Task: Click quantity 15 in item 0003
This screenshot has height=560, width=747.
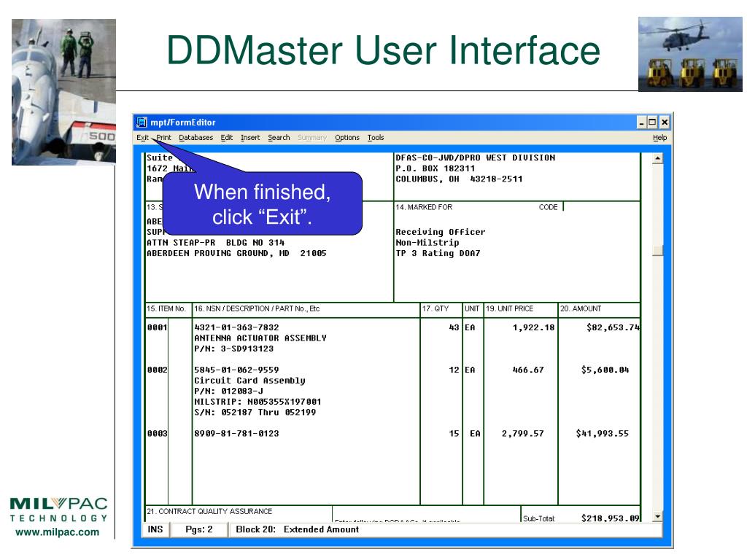Action: (454, 434)
